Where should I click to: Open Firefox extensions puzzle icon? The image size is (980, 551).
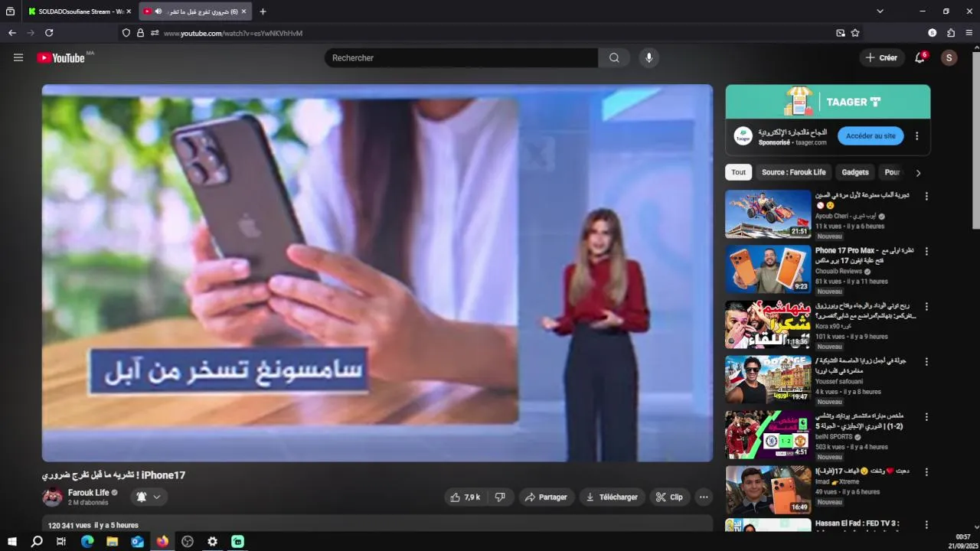951,33
